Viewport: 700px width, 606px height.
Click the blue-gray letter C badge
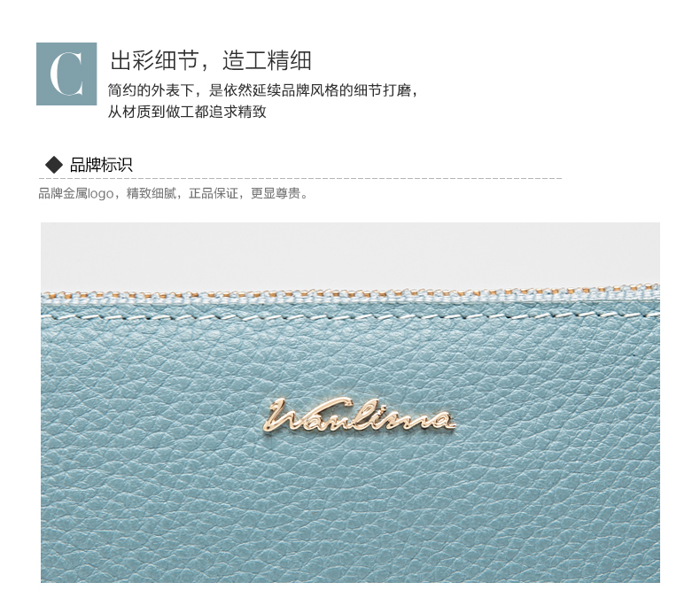tap(66, 74)
